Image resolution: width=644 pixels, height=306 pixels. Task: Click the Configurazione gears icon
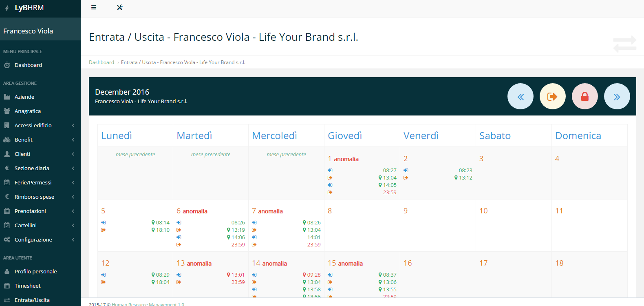[7, 239]
